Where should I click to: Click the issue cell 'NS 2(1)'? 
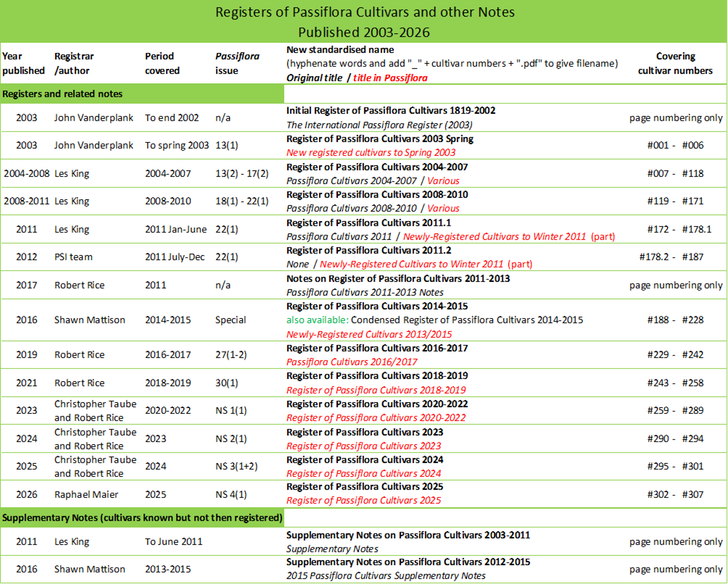231,438
